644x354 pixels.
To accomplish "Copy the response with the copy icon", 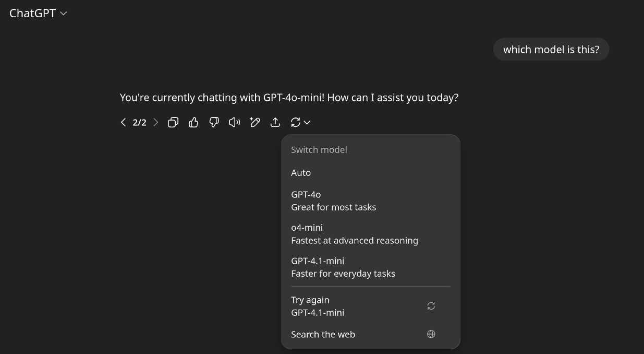I will click(x=173, y=122).
